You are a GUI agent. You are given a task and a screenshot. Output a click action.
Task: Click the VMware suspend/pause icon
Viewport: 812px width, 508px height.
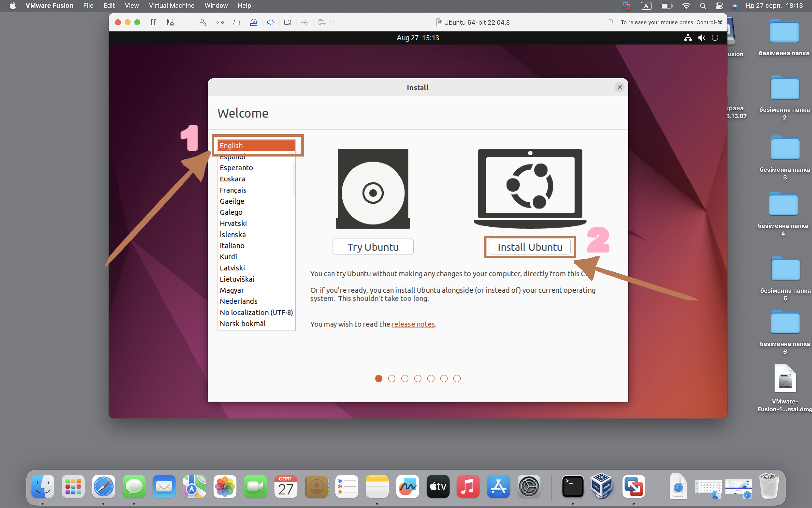(x=154, y=22)
